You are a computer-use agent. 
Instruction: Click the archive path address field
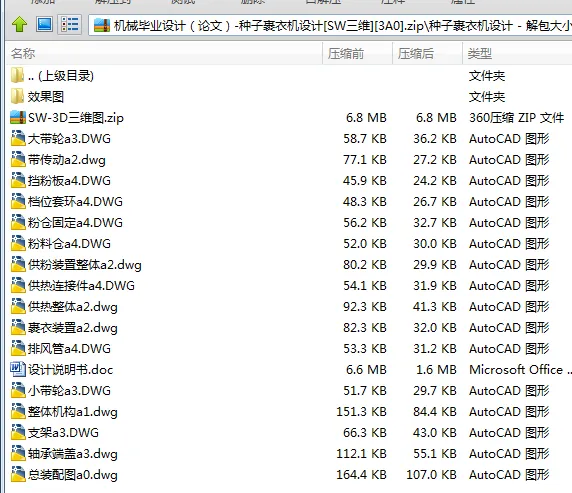coord(330,25)
